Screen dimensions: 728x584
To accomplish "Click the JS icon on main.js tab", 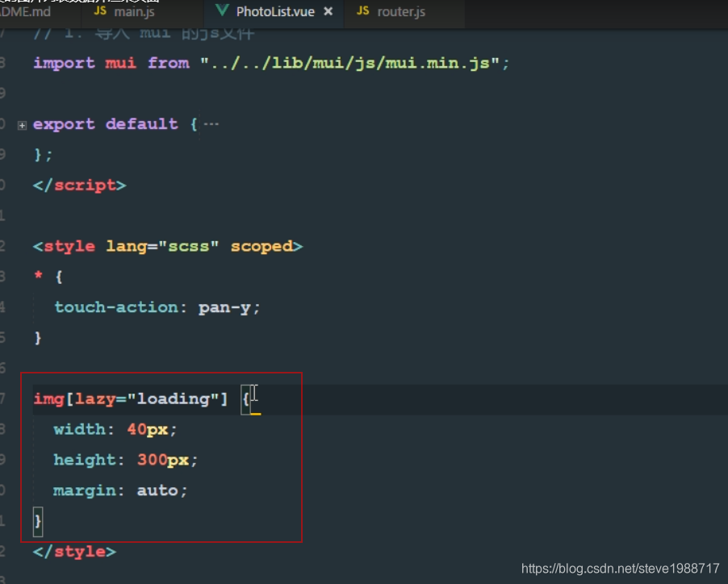I will click(100, 10).
